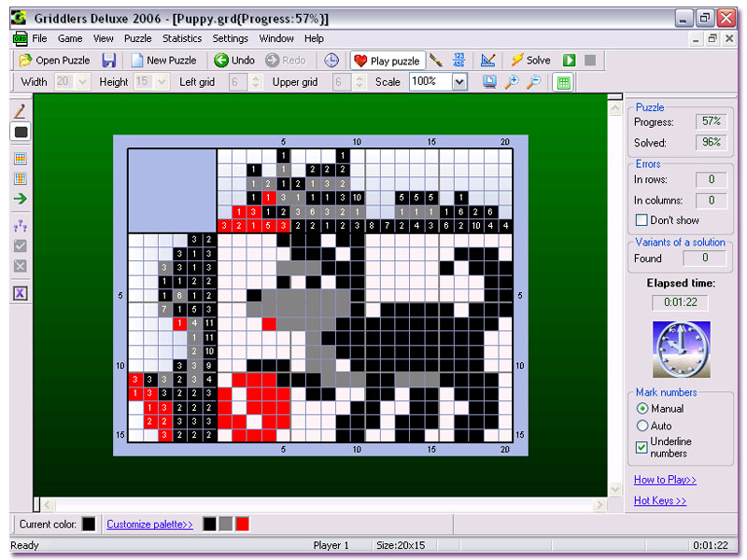Image resolution: width=747 pixels, height=560 pixels.
Task: Toggle the green grid icon
Action: (564, 82)
